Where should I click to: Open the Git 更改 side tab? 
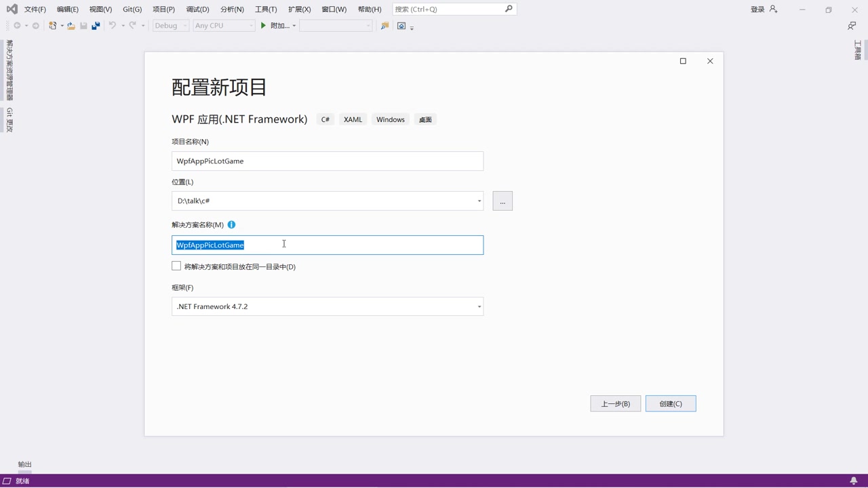(x=9, y=120)
